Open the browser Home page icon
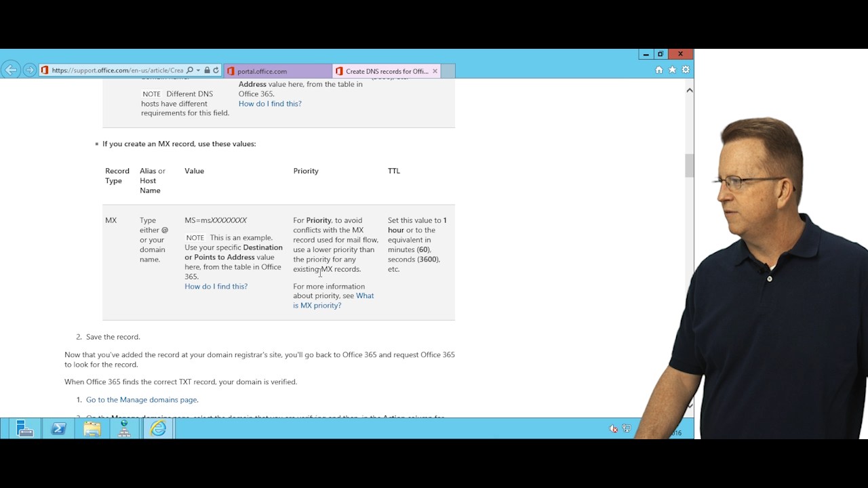868x488 pixels. click(x=659, y=70)
